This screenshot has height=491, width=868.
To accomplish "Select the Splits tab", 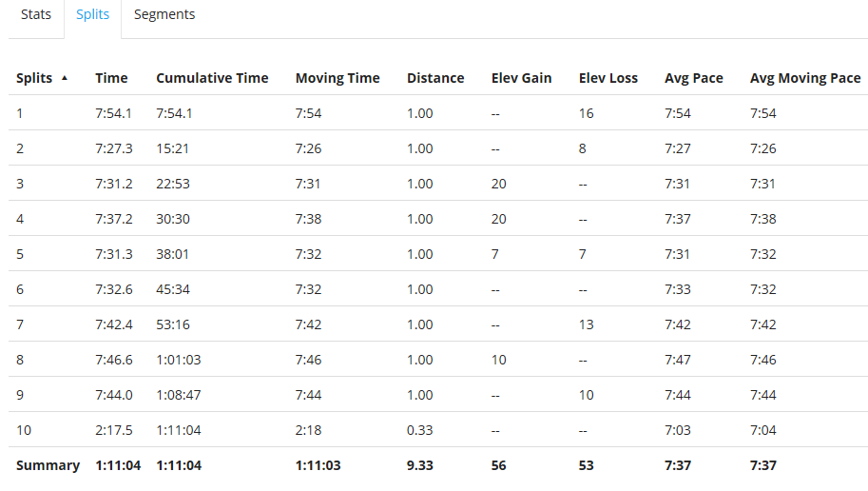I will [93, 14].
